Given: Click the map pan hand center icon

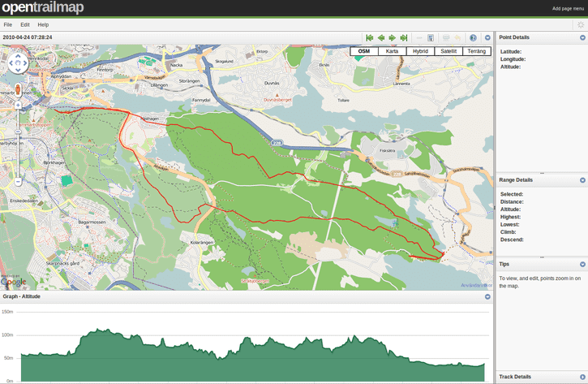Looking at the screenshot, I should pos(18,63).
